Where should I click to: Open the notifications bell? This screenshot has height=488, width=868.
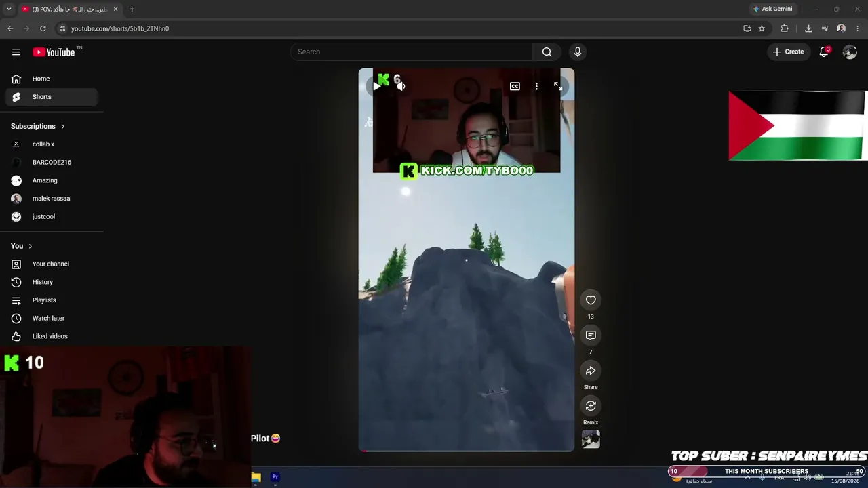[824, 52]
